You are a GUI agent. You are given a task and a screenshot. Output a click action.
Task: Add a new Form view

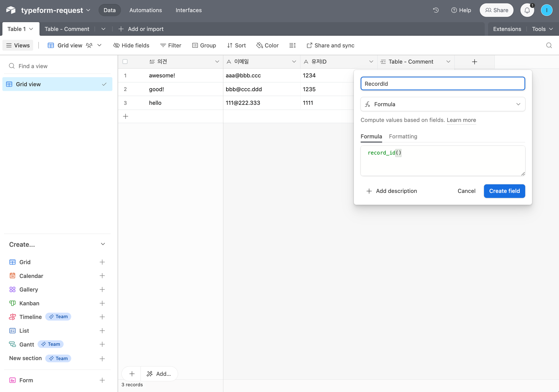102,380
